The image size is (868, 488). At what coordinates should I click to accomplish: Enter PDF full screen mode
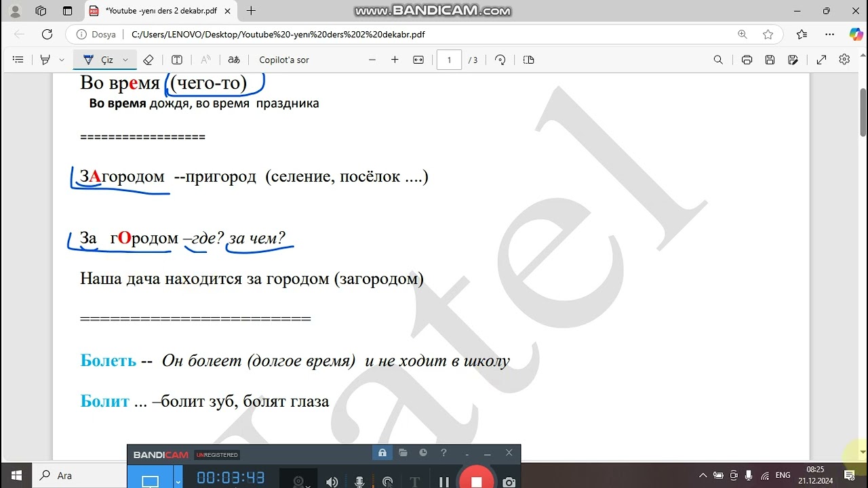pos(821,60)
